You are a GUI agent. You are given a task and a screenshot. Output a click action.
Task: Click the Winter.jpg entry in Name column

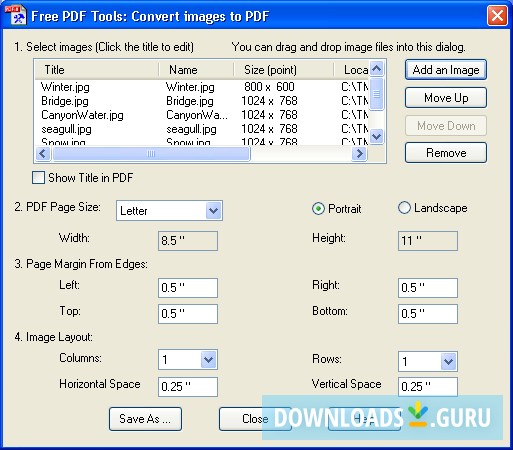190,87
